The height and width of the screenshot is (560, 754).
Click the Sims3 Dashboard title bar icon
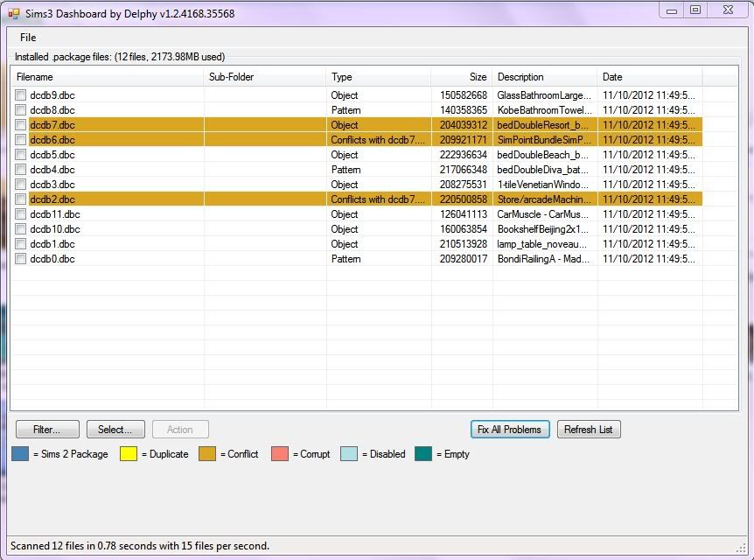(13, 14)
